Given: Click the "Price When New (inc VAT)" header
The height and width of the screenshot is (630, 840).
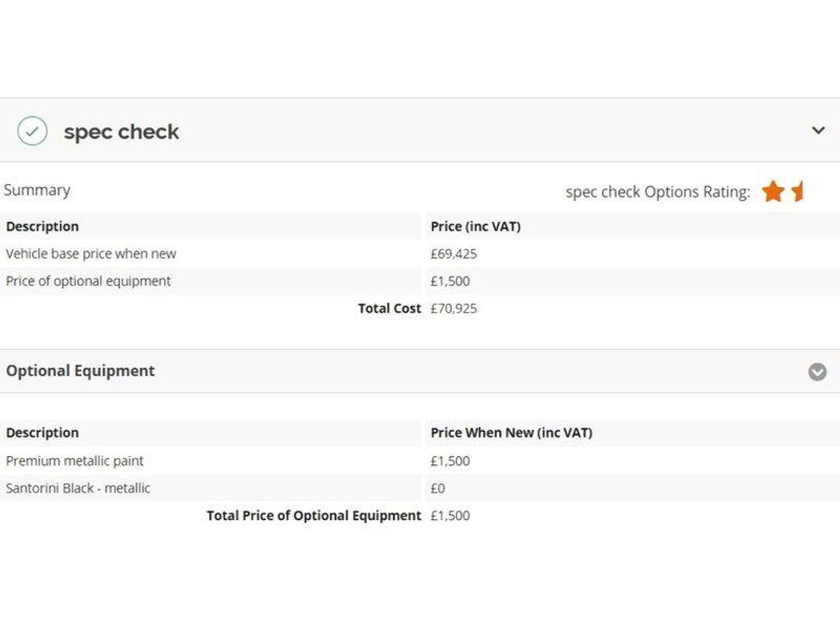Looking at the screenshot, I should (x=511, y=433).
